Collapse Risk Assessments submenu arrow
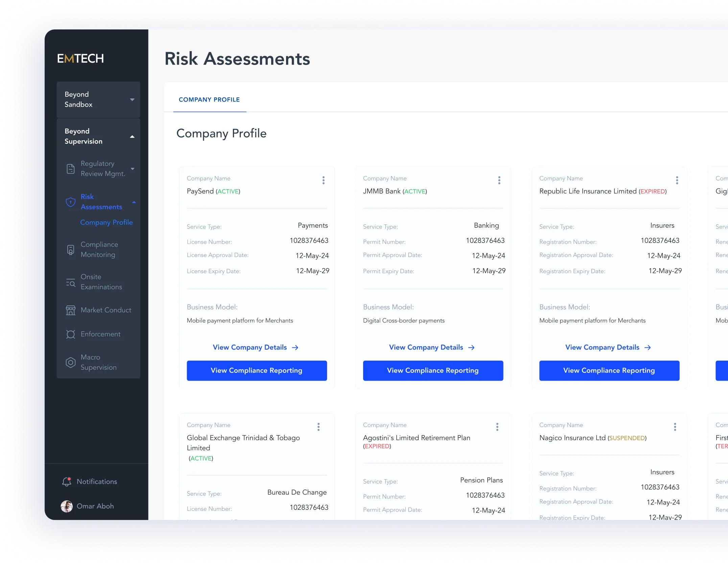 (x=134, y=202)
